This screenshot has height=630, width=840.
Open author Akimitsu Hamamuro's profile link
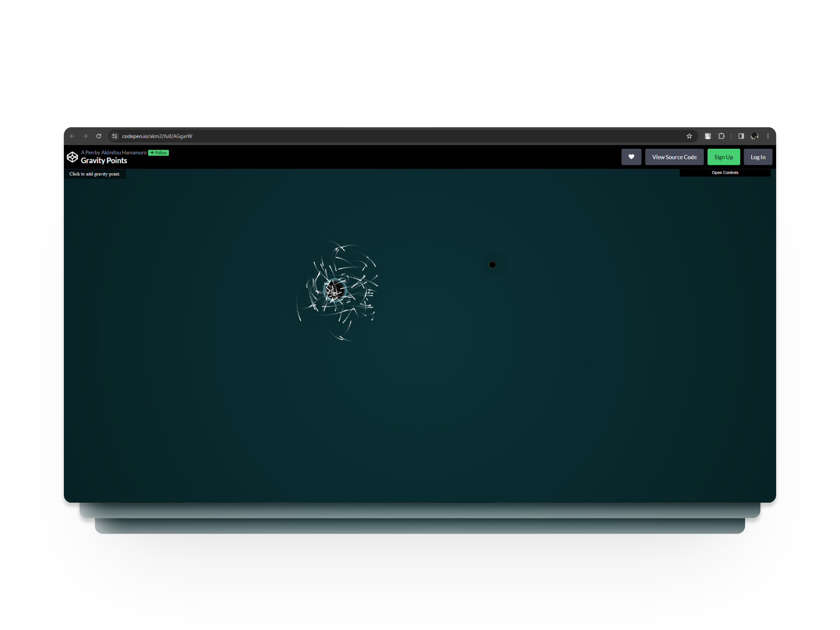pyautogui.click(x=124, y=153)
